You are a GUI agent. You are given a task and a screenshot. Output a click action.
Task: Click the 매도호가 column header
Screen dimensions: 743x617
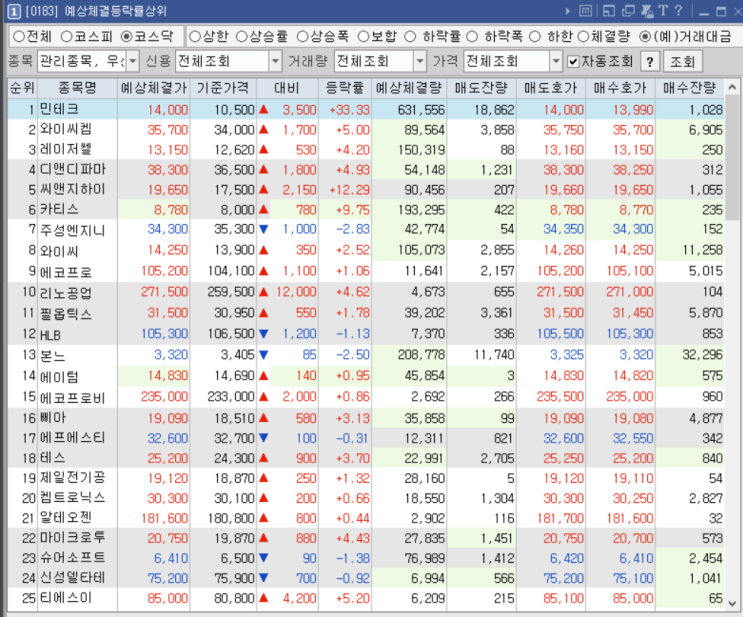550,88
